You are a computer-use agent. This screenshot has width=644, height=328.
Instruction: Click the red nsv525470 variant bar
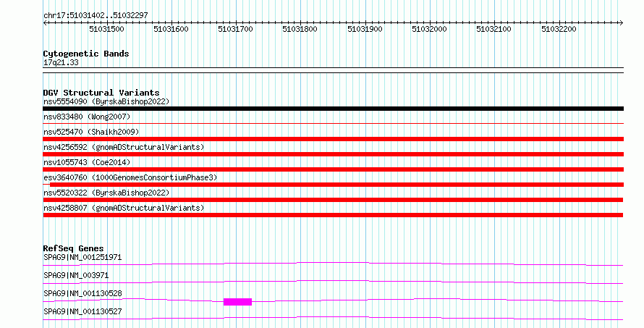click(x=333, y=139)
